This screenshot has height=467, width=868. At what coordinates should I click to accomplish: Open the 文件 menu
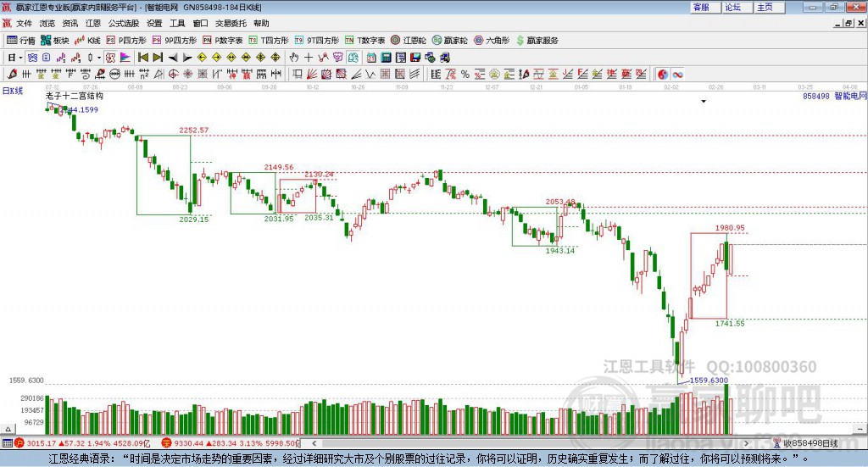[24, 23]
